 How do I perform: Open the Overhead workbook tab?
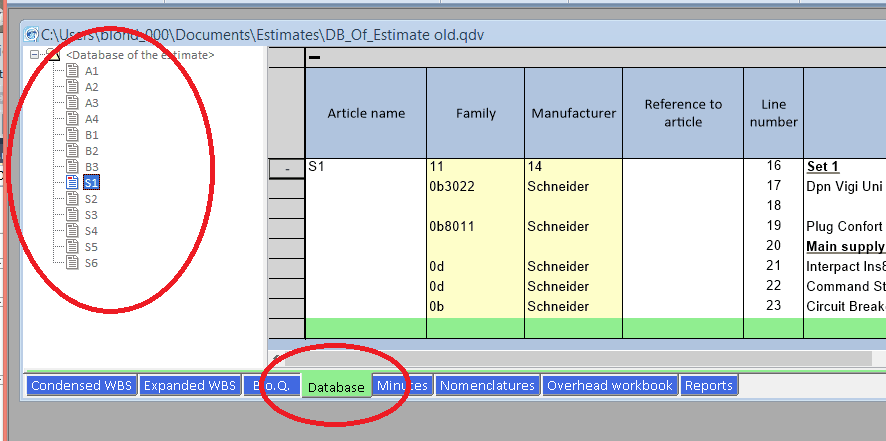pyautogui.click(x=610, y=386)
